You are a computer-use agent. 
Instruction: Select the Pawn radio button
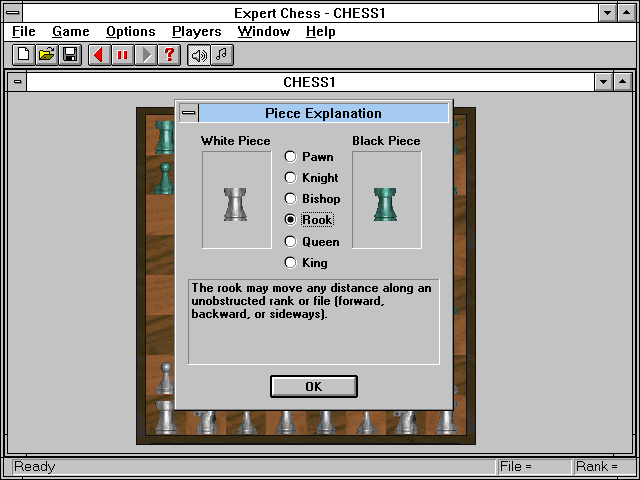[x=290, y=157]
